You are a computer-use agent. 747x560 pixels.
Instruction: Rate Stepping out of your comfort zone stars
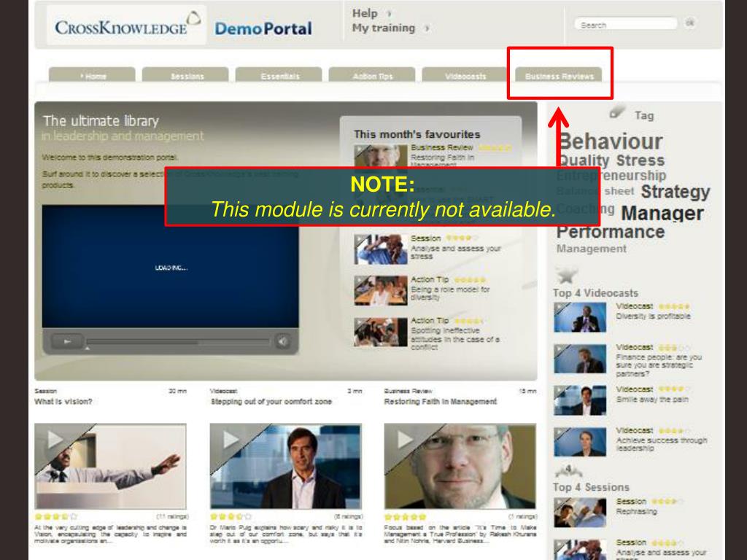(231, 516)
